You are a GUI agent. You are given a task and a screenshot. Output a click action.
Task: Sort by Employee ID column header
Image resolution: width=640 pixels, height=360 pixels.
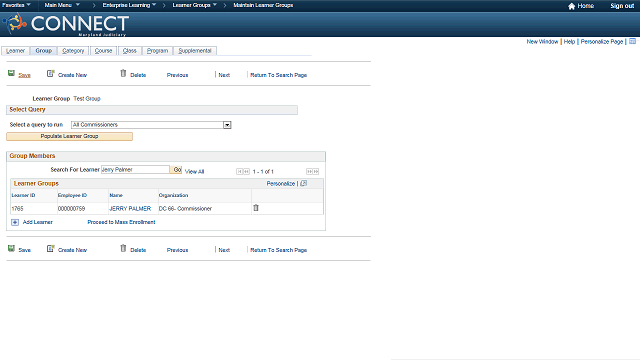point(72,196)
